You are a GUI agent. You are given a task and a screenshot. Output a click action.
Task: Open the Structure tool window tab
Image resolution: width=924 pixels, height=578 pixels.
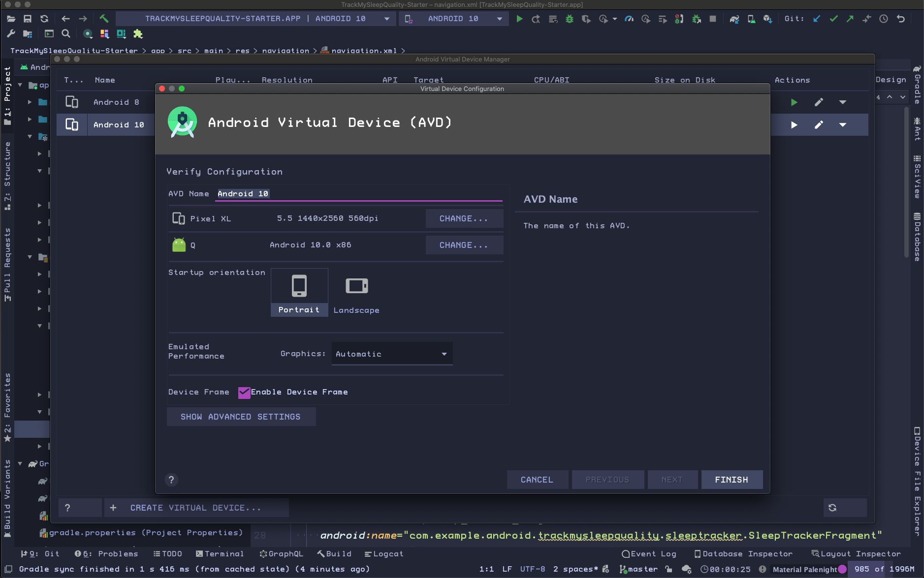pos(7,176)
